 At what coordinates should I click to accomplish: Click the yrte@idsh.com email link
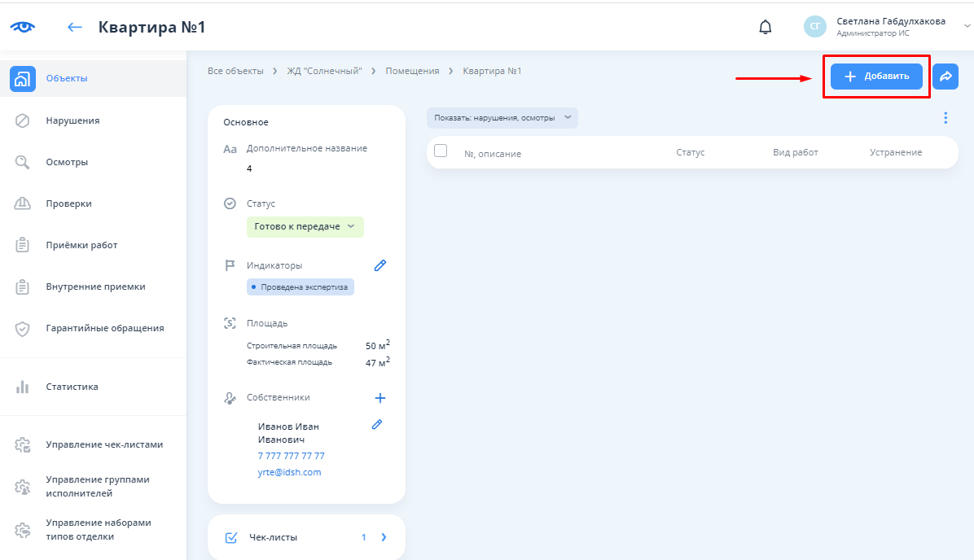[289, 472]
